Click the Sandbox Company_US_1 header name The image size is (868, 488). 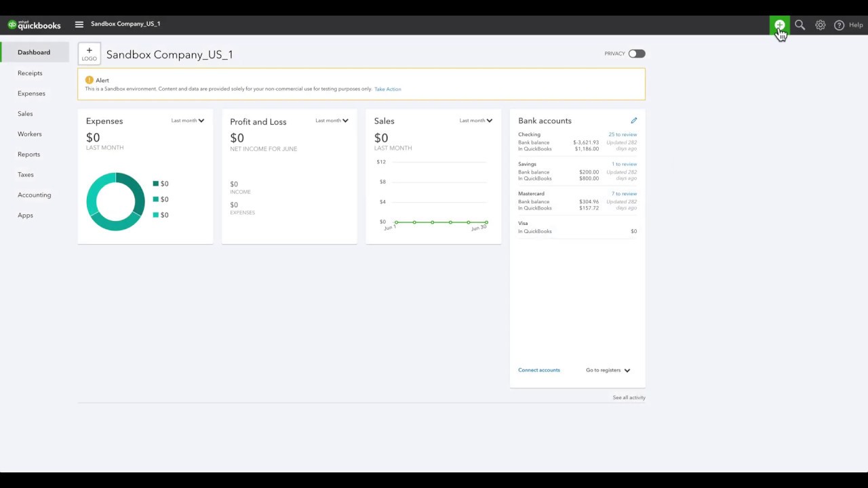click(125, 24)
